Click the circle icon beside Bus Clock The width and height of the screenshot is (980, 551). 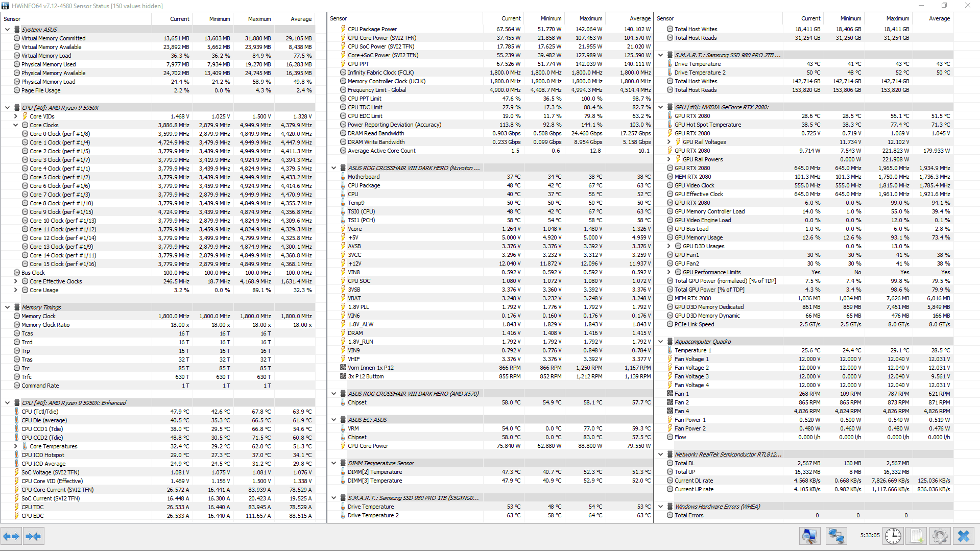click(17, 273)
